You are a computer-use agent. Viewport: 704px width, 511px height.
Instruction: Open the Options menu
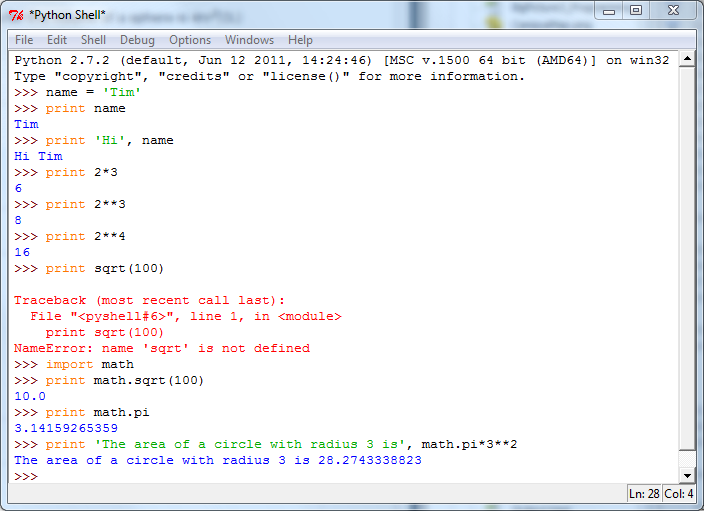tap(190, 40)
